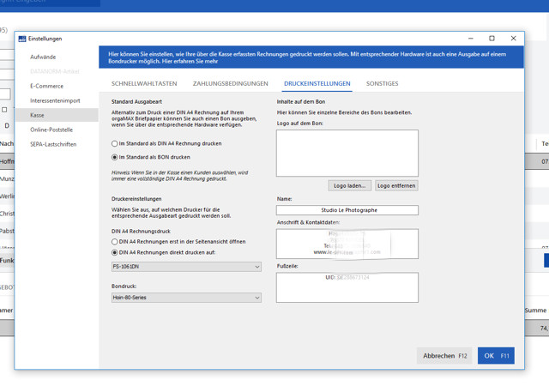
Task: Click the Einstellungen app icon in title bar
Action: 22,39
